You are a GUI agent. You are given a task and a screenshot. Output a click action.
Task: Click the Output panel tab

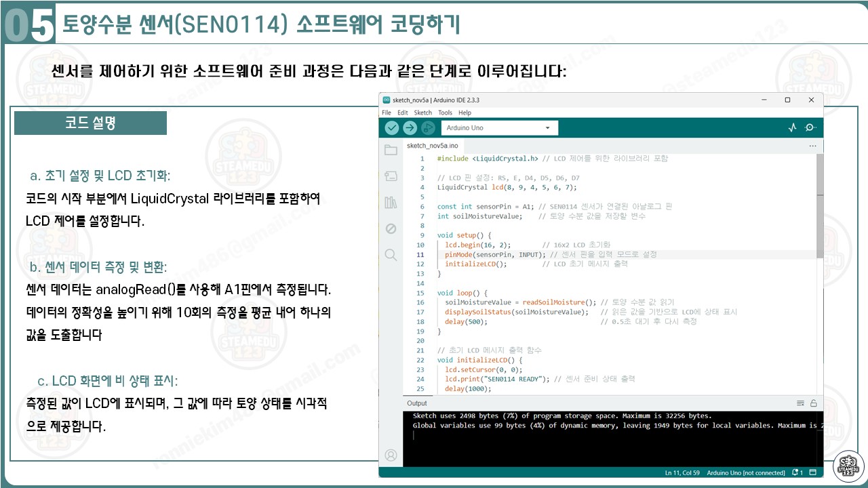point(417,403)
